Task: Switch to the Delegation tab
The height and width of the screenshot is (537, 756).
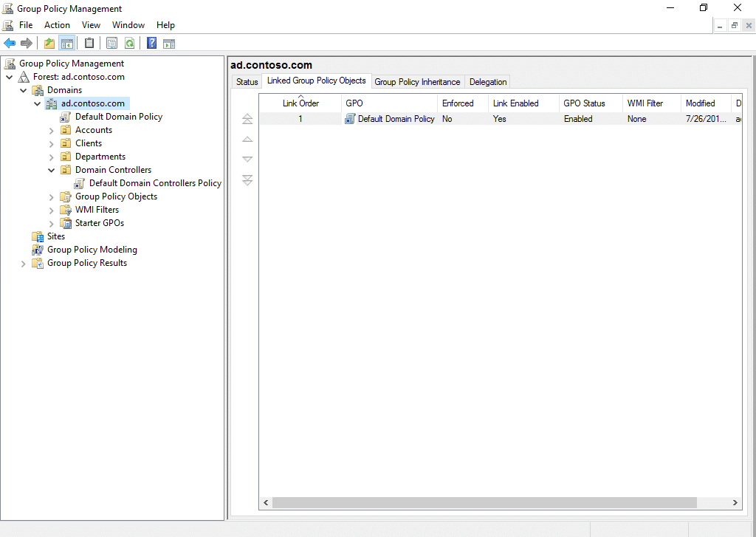Action: click(x=488, y=81)
